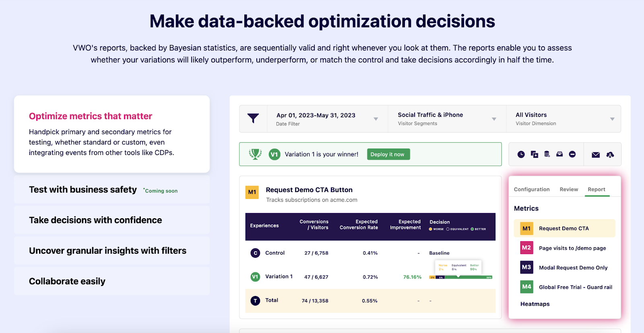Open the Social Traffic & iPhone segments dropdown

[x=494, y=118]
